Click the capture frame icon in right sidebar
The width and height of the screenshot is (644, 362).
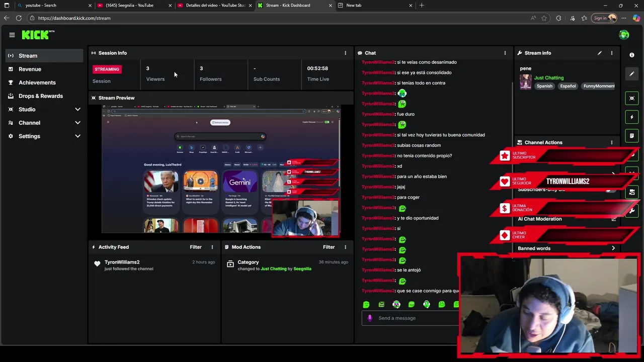(632, 98)
